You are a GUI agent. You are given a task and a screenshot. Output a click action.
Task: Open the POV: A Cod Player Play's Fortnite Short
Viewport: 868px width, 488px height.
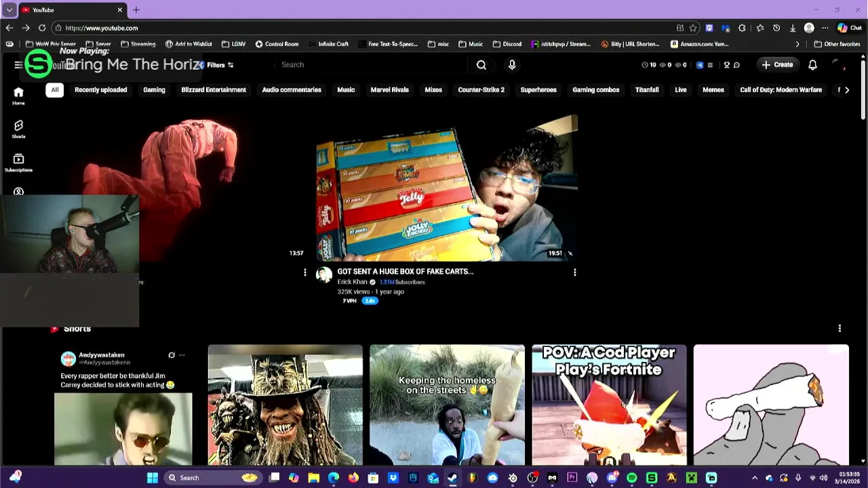[x=609, y=405]
